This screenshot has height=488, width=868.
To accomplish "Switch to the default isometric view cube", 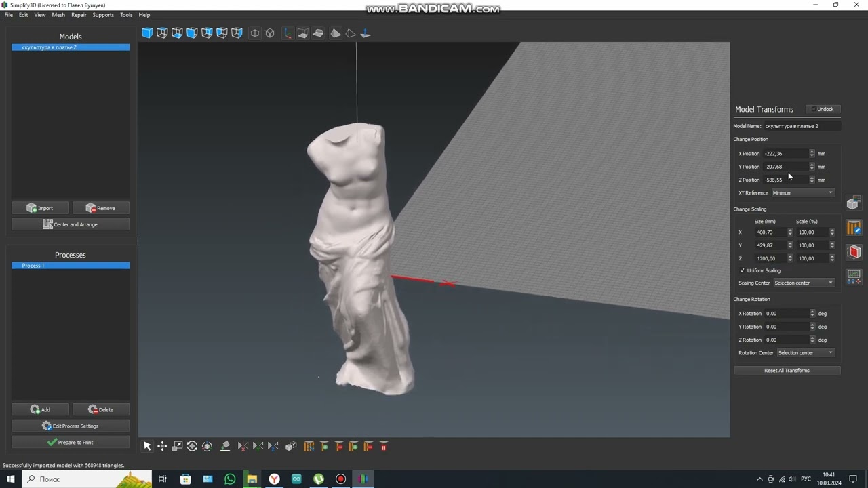I will pyautogui.click(x=147, y=33).
